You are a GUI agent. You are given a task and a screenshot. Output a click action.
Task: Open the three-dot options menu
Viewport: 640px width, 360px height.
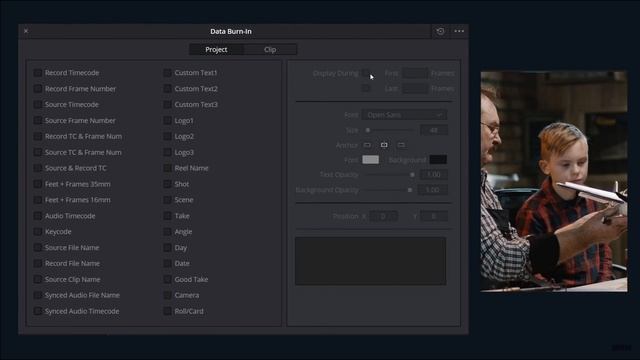pyautogui.click(x=459, y=31)
